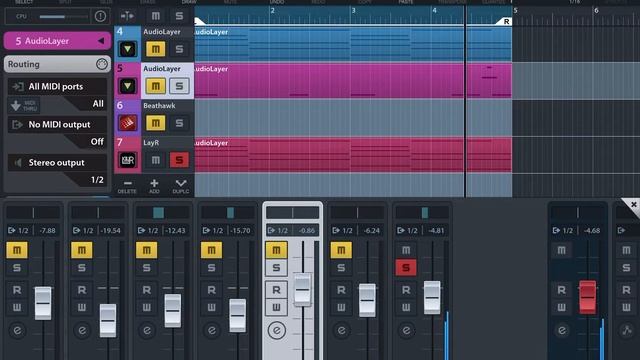
Task: Open the instrument icon on track 4 AudioLayer
Action: [127, 49]
